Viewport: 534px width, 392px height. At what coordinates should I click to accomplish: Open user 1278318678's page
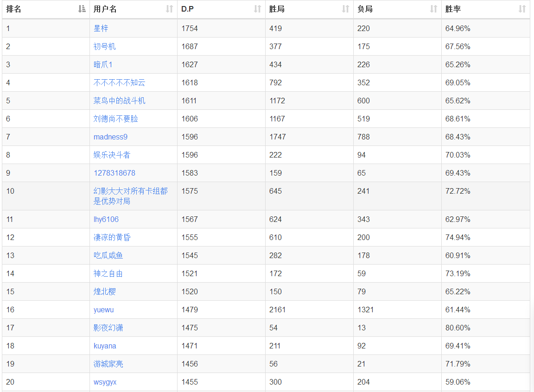[x=114, y=173]
